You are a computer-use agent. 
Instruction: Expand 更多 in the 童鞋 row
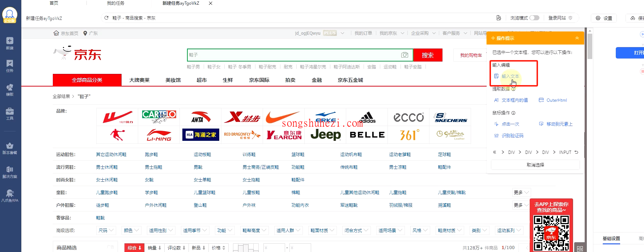521,192
